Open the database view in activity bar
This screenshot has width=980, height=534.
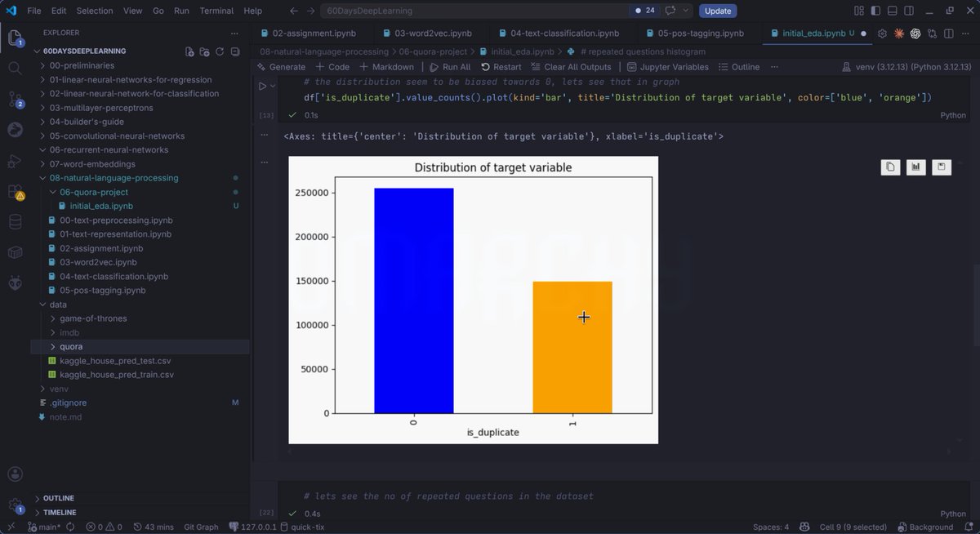click(x=15, y=222)
